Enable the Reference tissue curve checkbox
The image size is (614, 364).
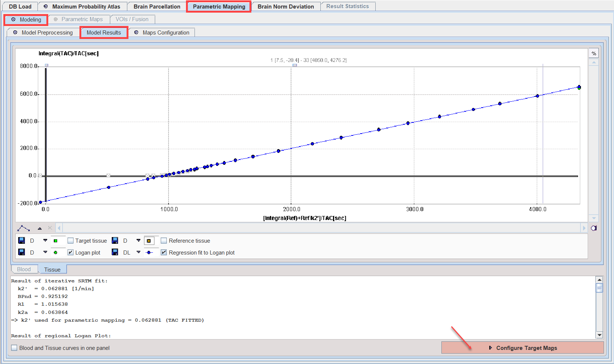[164, 240]
